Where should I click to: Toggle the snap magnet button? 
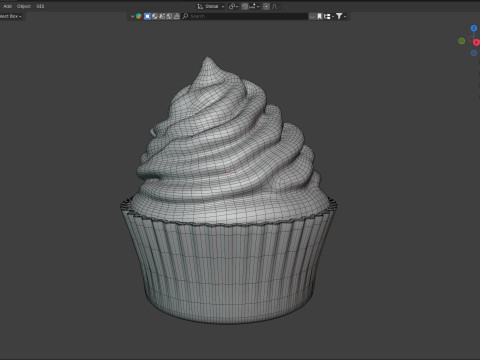pyautogui.click(x=245, y=6)
